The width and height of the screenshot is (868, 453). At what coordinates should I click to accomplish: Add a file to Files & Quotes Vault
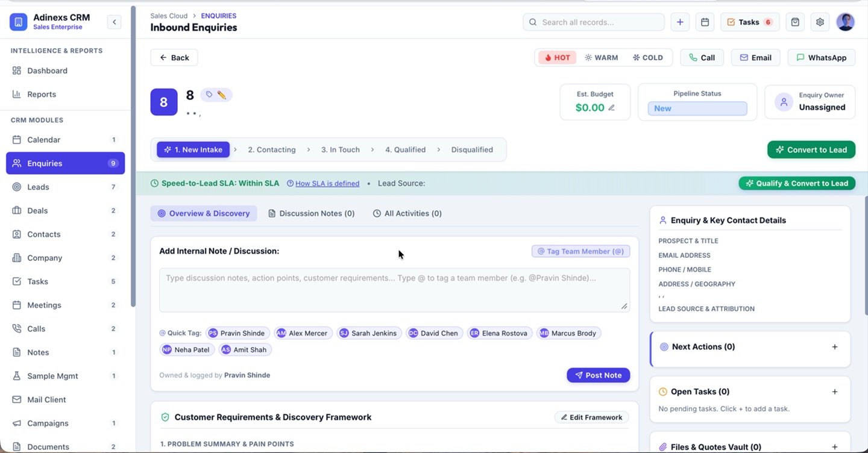(835, 447)
